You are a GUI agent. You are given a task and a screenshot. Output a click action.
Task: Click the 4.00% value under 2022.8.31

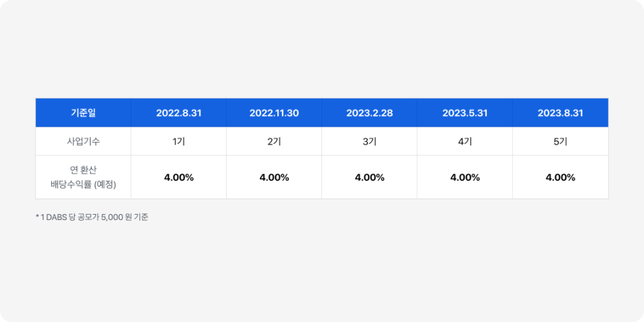click(x=179, y=178)
